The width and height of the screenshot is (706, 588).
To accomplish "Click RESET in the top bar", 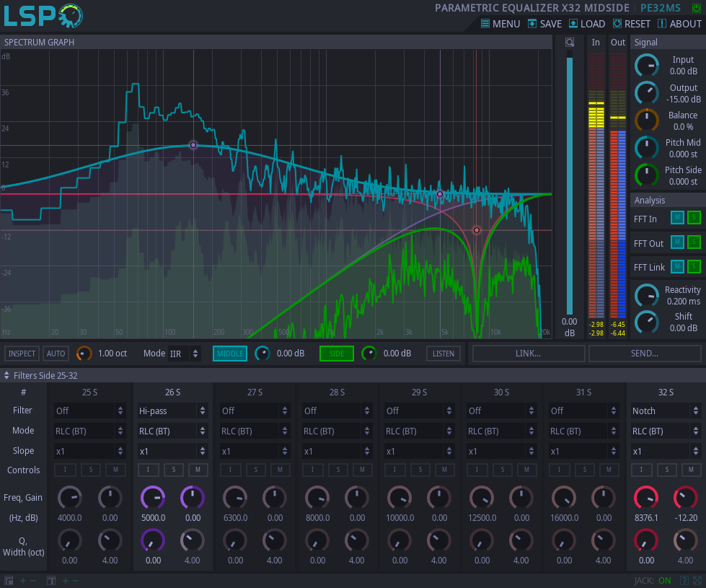I will tap(632, 24).
